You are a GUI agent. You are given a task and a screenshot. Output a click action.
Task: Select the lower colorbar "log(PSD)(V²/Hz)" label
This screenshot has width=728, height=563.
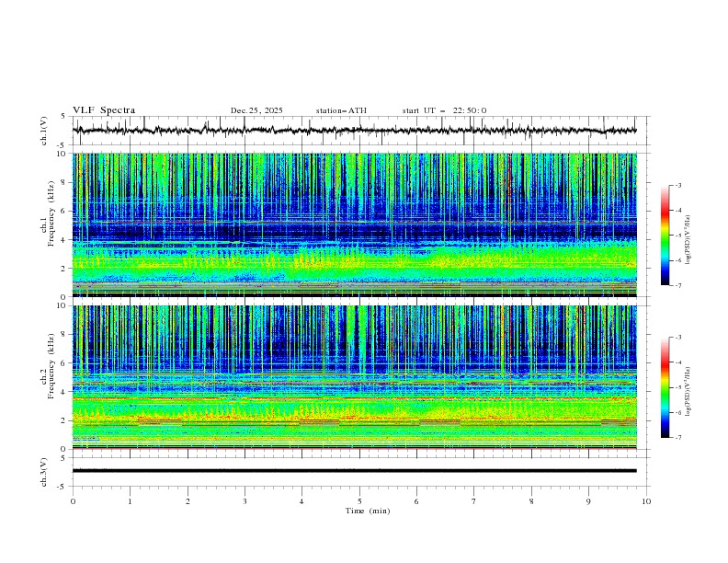point(688,392)
